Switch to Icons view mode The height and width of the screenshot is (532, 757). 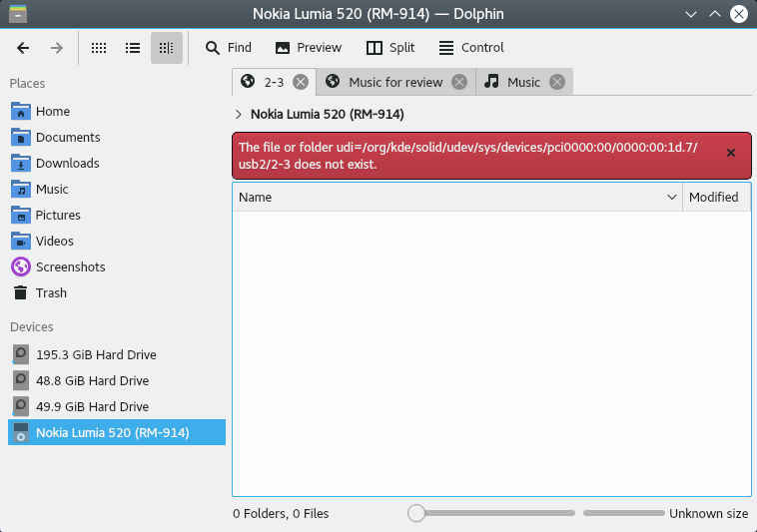point(99,48)
